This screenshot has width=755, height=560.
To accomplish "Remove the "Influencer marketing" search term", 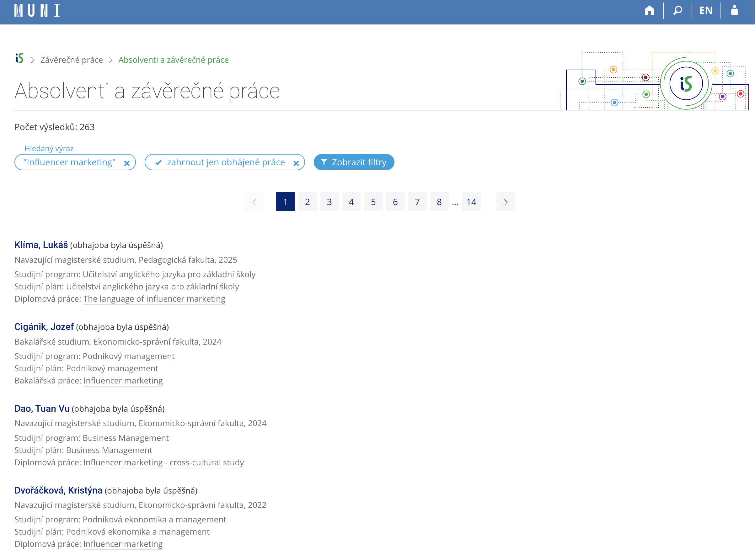I will click(x=127, y=163).
